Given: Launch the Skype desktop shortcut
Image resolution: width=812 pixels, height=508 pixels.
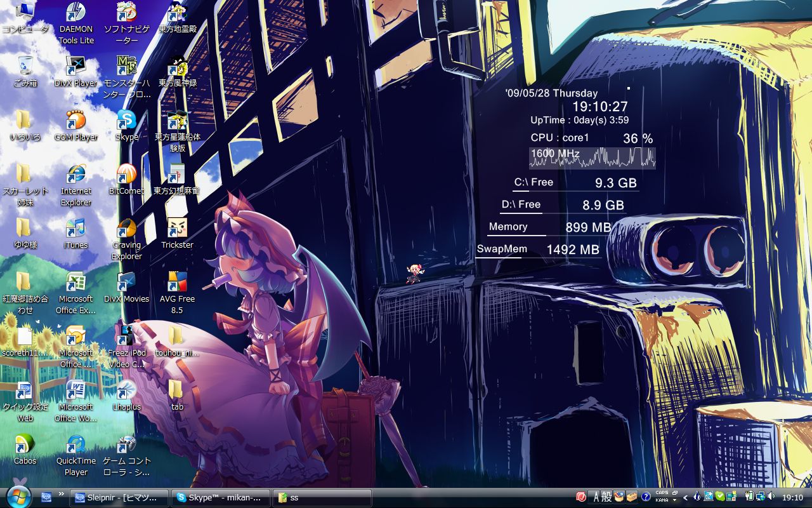Looking at the screenshot, I should [127, 126].
